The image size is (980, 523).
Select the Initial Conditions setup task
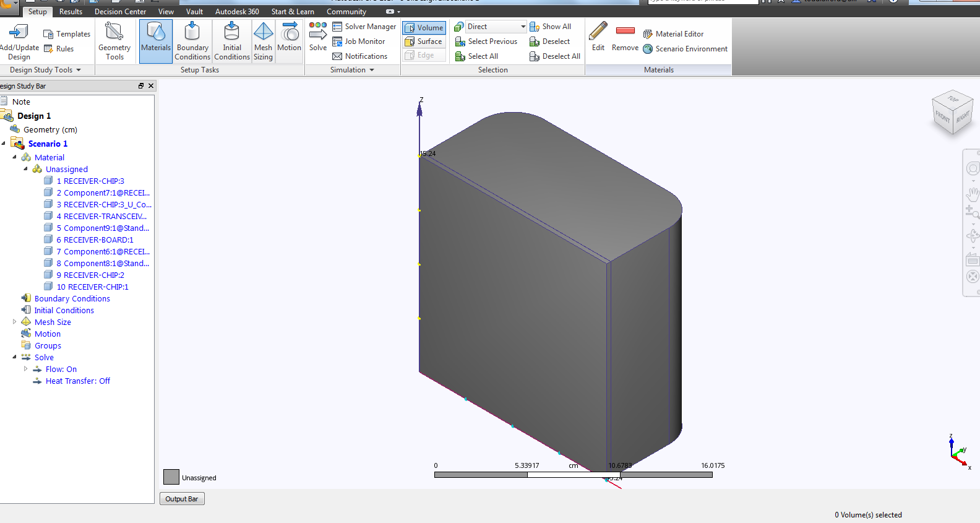pos(232,41)
